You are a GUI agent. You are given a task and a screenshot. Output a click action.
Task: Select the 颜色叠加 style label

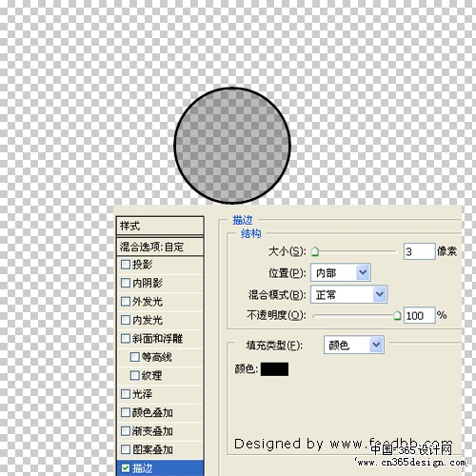pyautogui.click(x=152, y=412)
